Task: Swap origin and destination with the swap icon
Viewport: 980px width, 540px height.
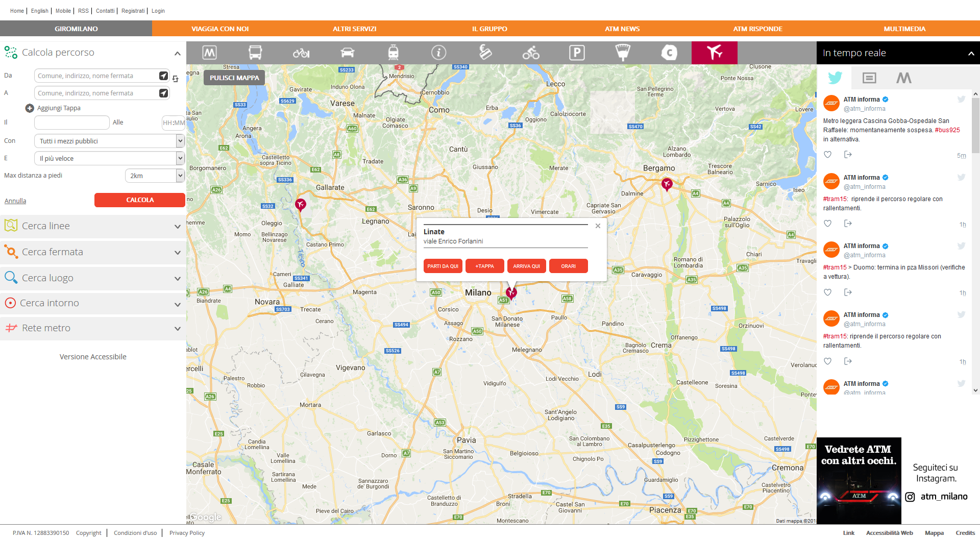Action: (x=176, y=79)
